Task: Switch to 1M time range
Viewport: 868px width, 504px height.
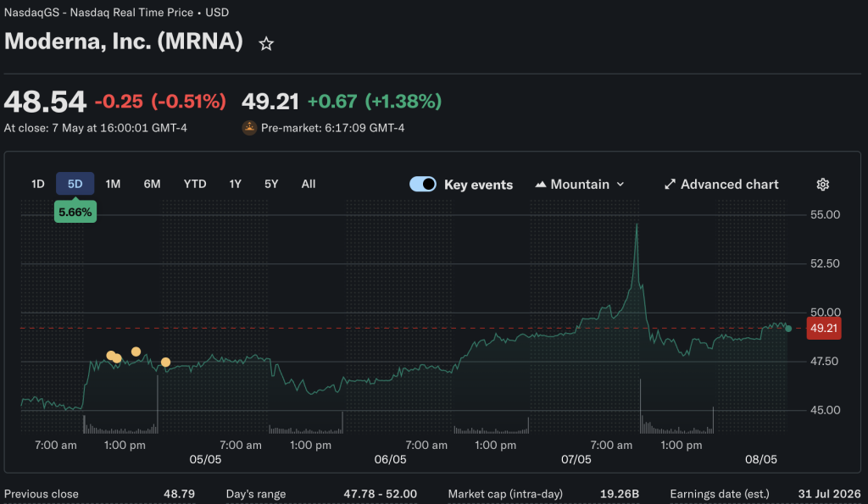Action: 113,184
